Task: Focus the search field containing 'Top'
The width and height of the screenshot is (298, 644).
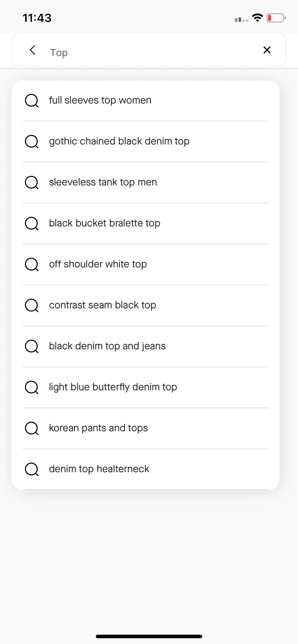Action: click(x=149, y=50)
